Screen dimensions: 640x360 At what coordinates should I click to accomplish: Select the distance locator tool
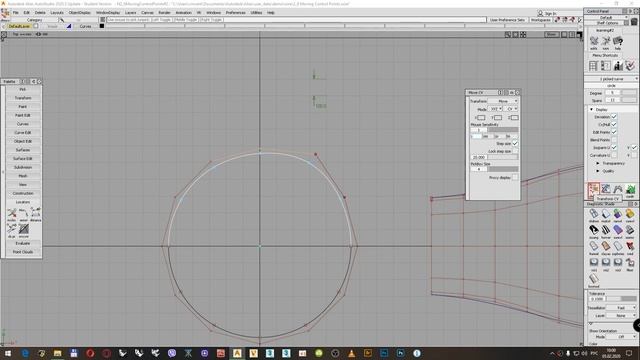point(36,213)
